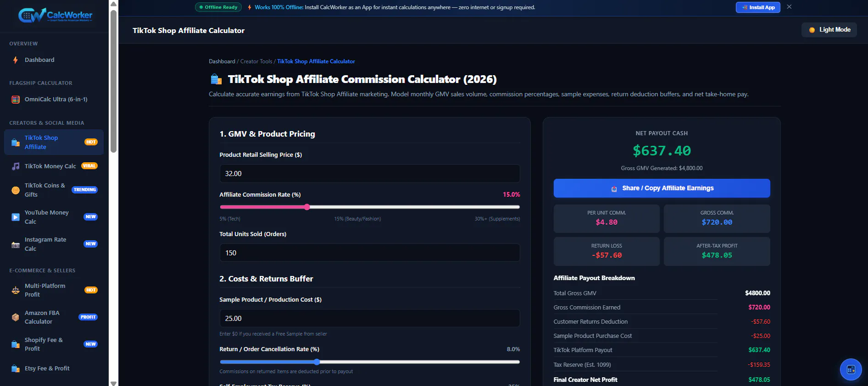Click the Install App button

(758, 7)
